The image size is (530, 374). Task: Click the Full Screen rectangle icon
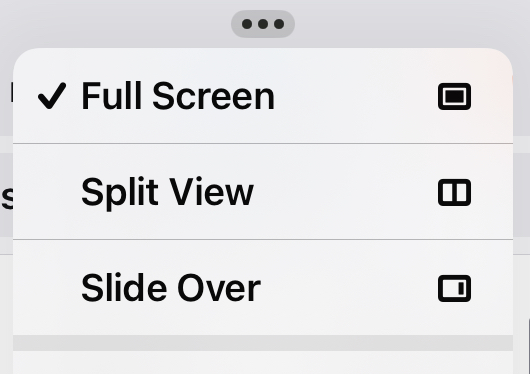tap(454, 96)
